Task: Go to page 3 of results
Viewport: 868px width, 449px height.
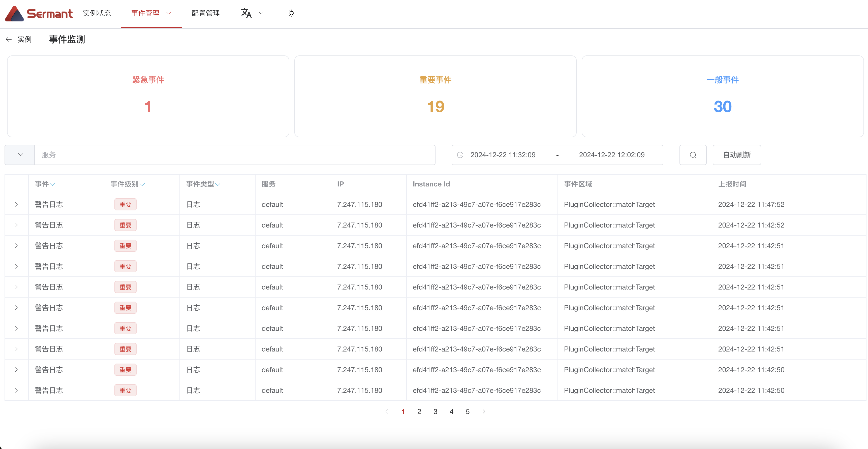Action: (x=435, y=412)
